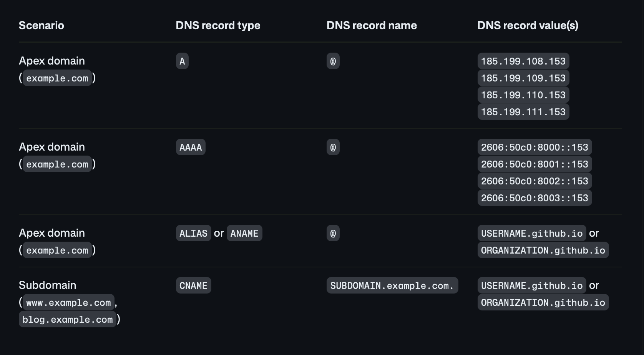Click "Apex domain" text in the AAAA row
Image resolution: width=644 pixels, height=355 pixels.
52,147
